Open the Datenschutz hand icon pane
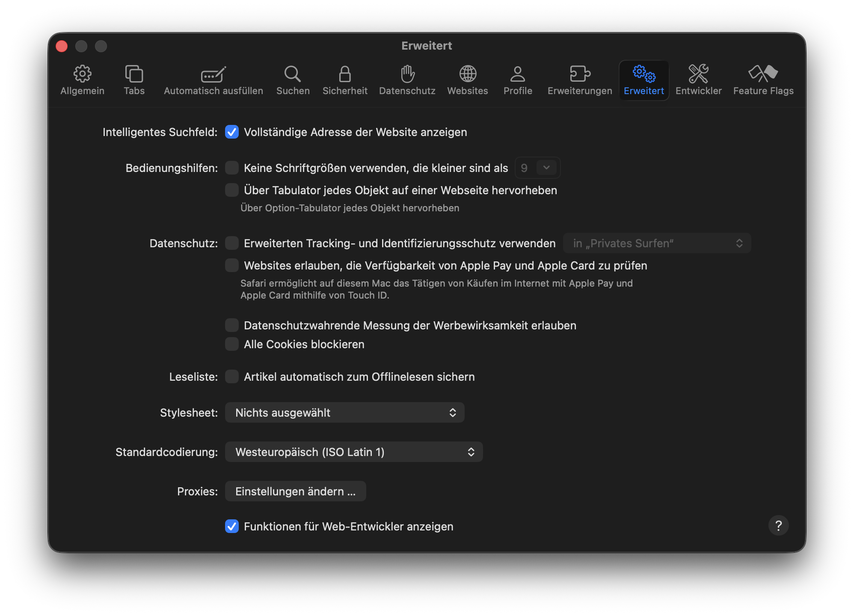Screen dimensions: 854x616 [x=407, y=74]
